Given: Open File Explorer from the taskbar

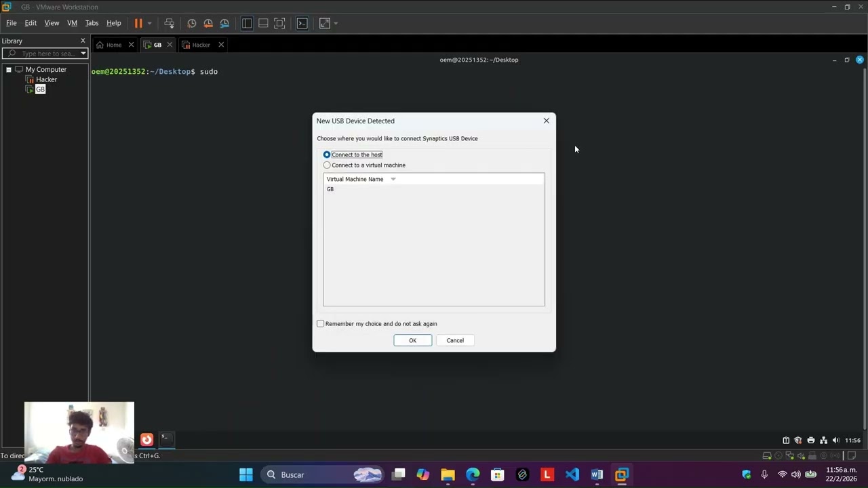Looking at the screenshot, I should click(448, 474).
